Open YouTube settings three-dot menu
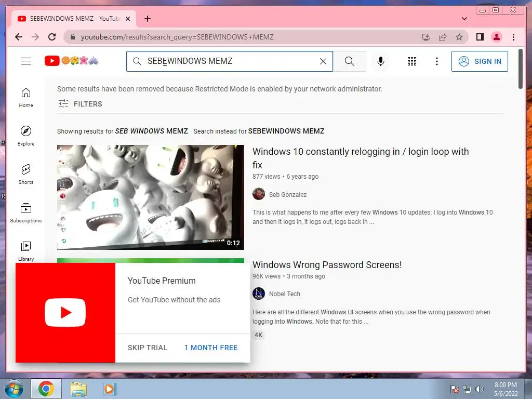 coord(436,61)
